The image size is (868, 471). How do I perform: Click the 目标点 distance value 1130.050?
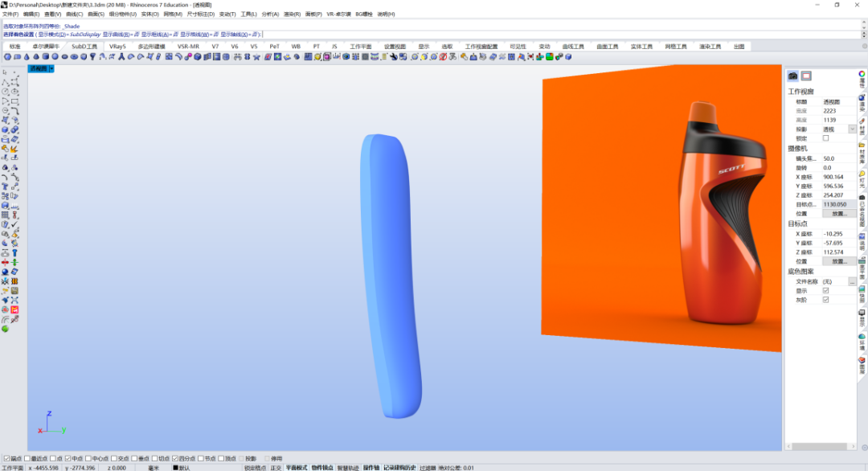pyautogui.click(x=838, y=204)
